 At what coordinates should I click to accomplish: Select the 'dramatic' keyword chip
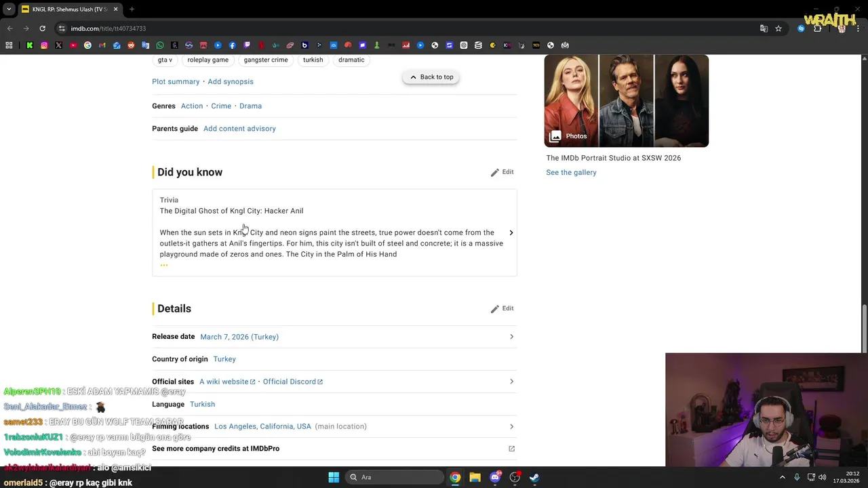(351, 60)
